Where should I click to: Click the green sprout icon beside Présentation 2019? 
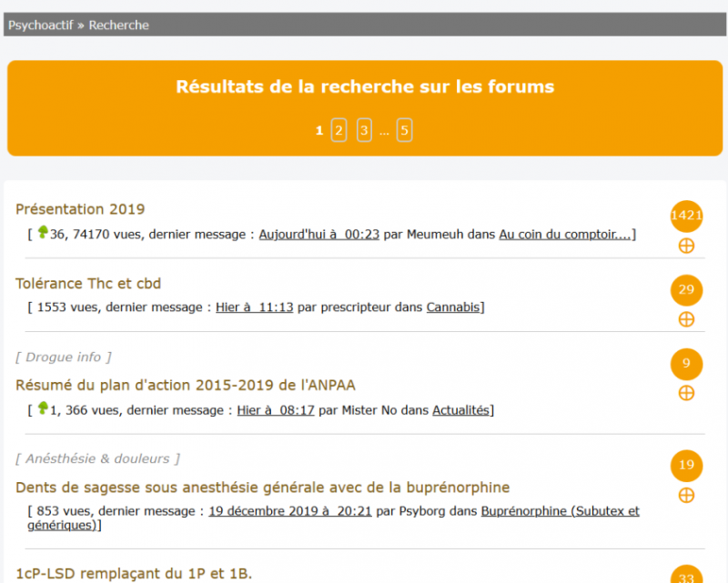coord(45,232)
